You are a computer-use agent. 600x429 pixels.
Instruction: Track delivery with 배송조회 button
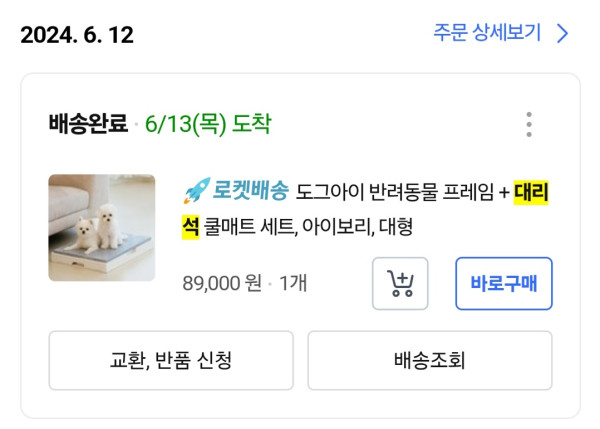pos(429,360)
